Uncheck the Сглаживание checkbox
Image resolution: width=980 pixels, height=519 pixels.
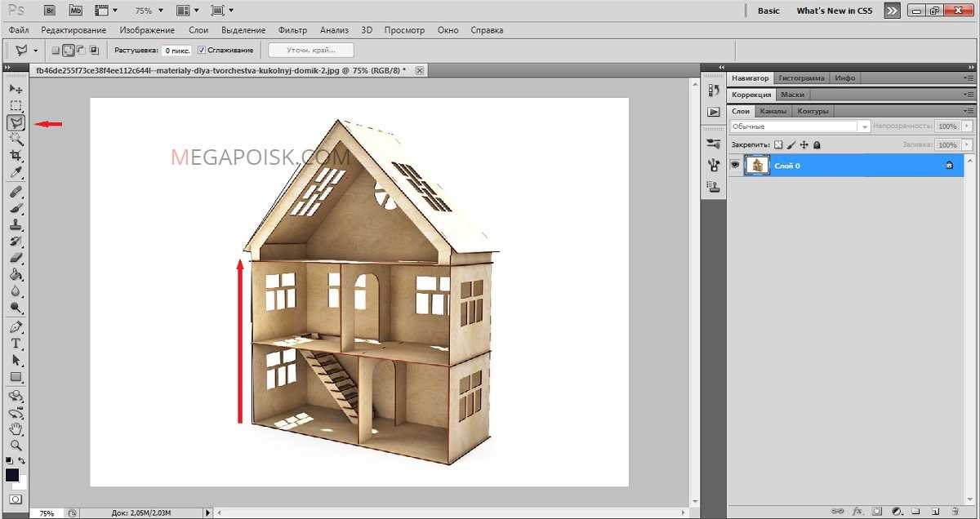[x=202, y=51]
